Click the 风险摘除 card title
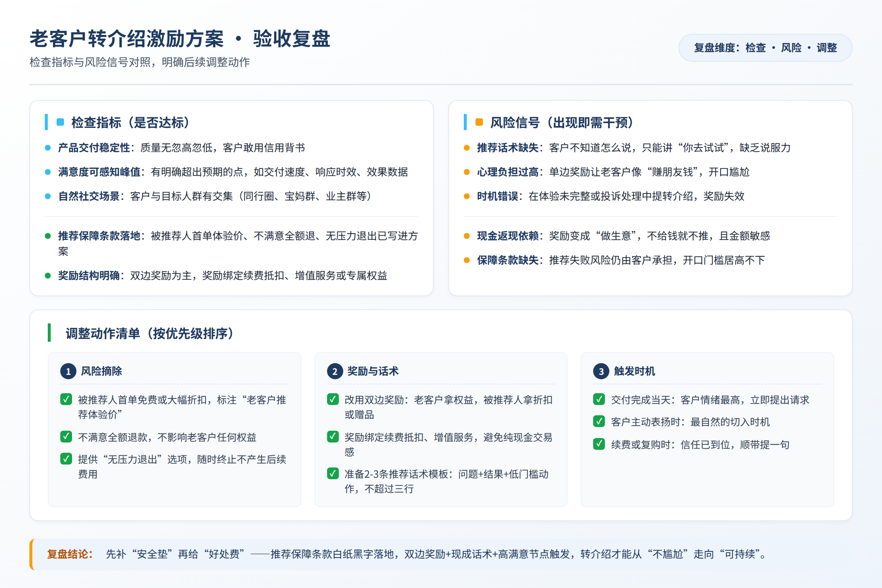This screenshot has width=882, height=588. tap(102, 371)
